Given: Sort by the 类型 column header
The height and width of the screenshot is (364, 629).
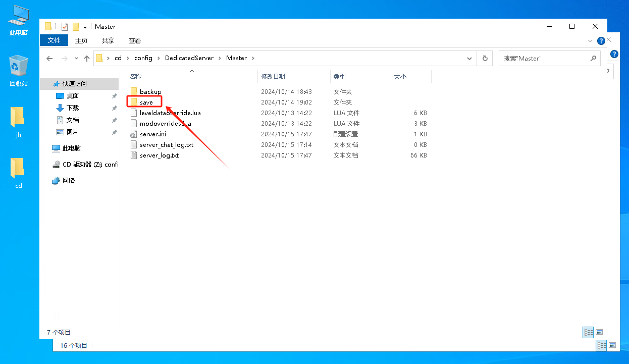Looking at the screenshot, I should (x=340, y=77).
